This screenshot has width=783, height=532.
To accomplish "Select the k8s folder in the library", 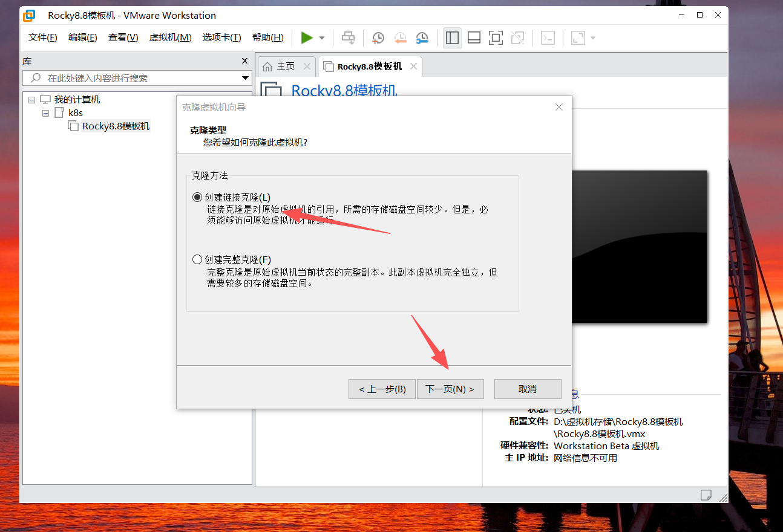I will 76,113.
